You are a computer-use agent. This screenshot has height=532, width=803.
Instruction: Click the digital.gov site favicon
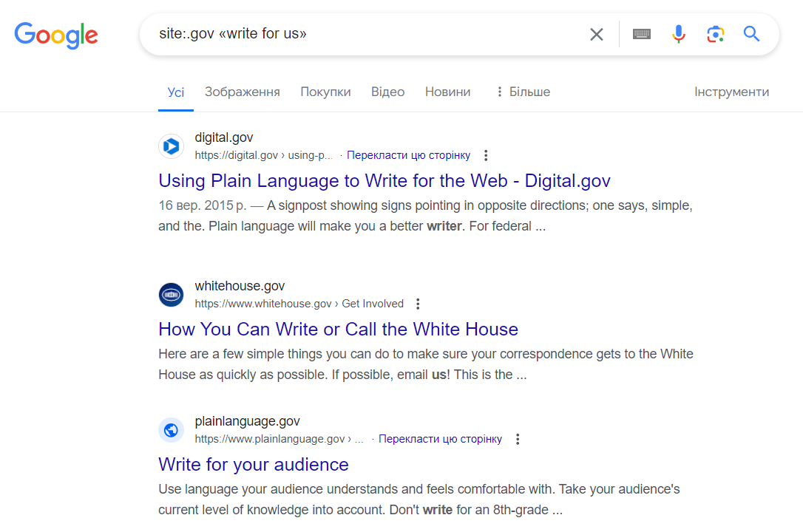[x=171, y=146]
